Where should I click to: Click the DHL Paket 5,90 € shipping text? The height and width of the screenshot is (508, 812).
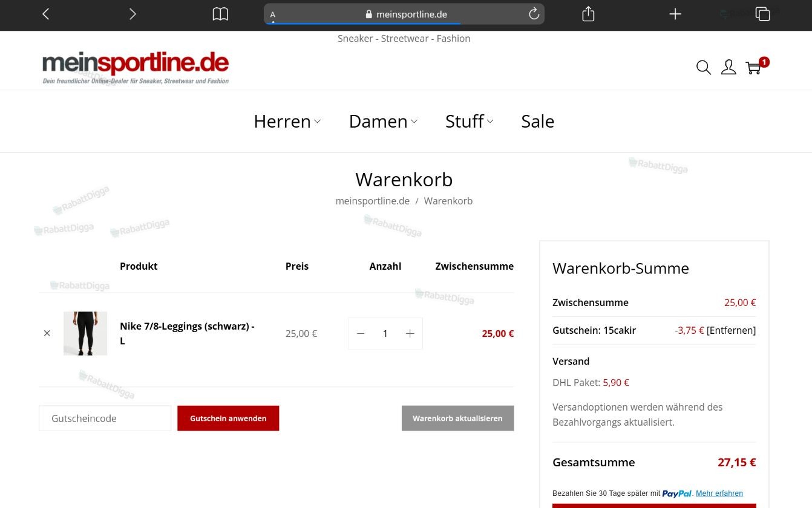[591, 382]
